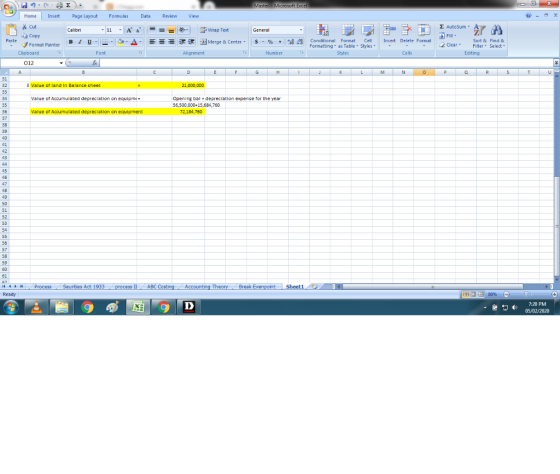The width and height of the screenshot is (560, 474).
Task: Toggle Middle Align vertical alignment
Action: point(162,30)
